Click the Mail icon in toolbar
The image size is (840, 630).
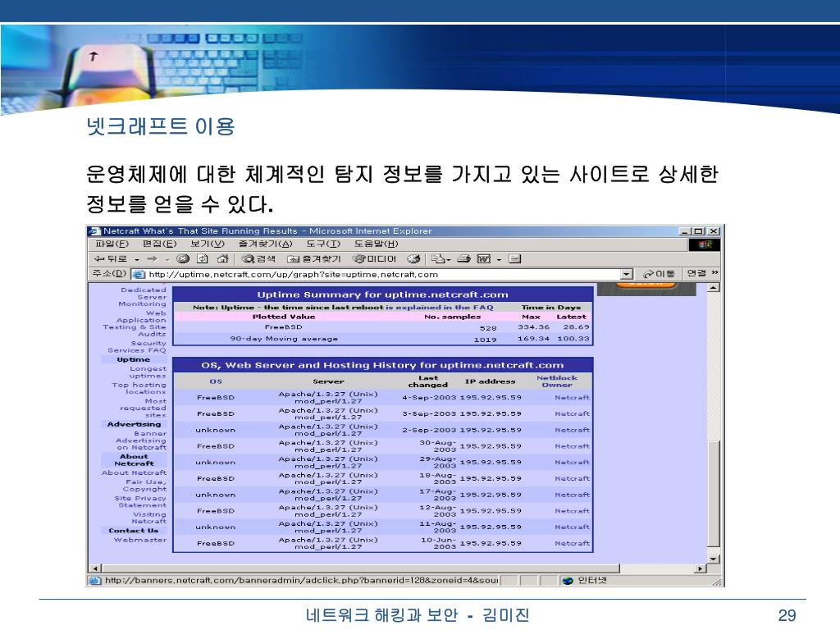tap(438, 258)
